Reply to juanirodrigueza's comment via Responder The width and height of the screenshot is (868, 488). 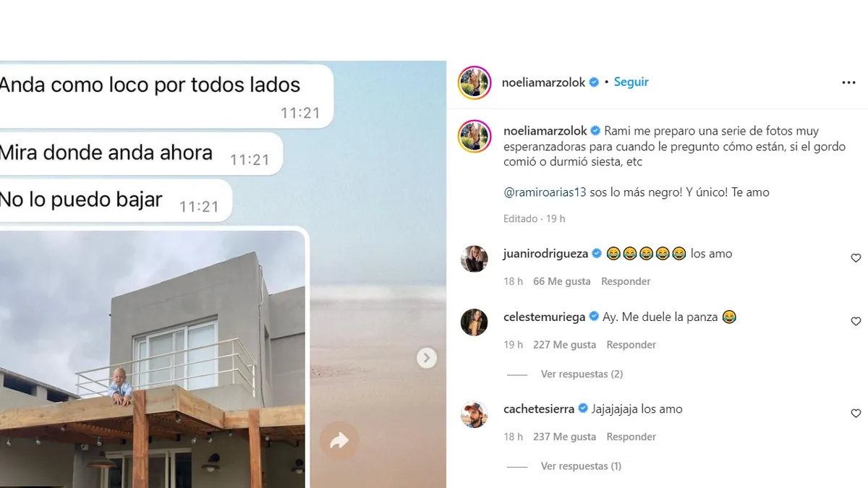click(x=626, y=281)
